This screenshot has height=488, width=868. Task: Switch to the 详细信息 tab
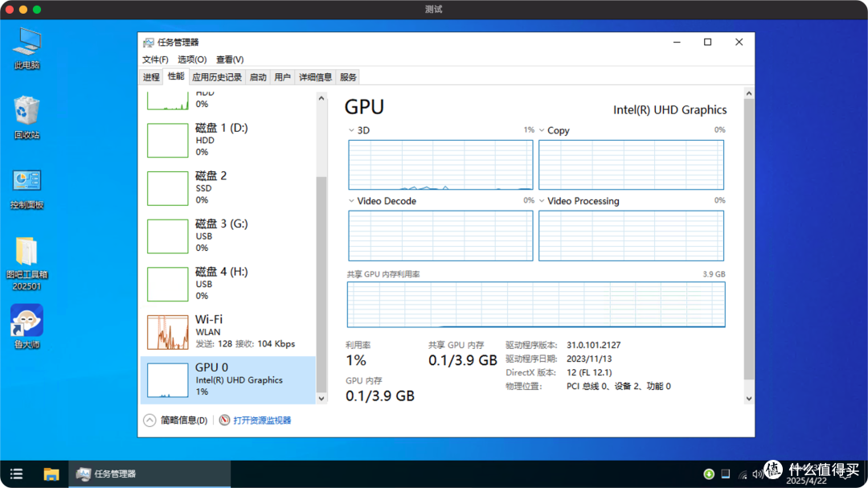point(316,77)
